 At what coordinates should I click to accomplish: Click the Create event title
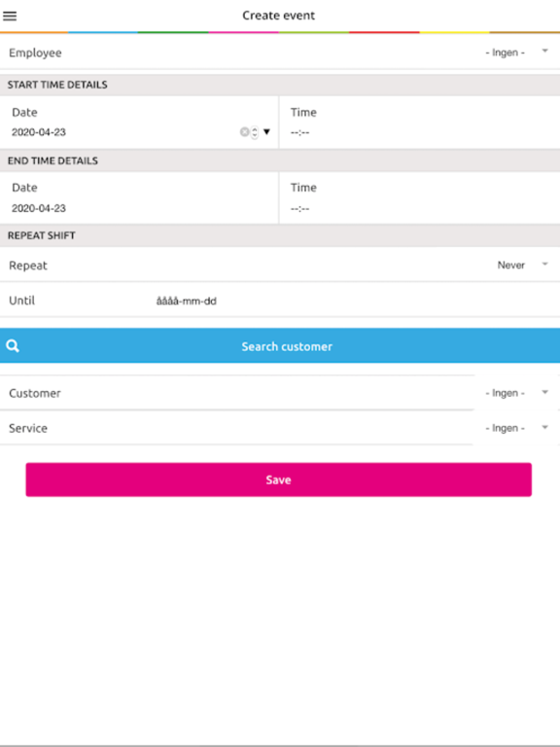pos(279,16)
